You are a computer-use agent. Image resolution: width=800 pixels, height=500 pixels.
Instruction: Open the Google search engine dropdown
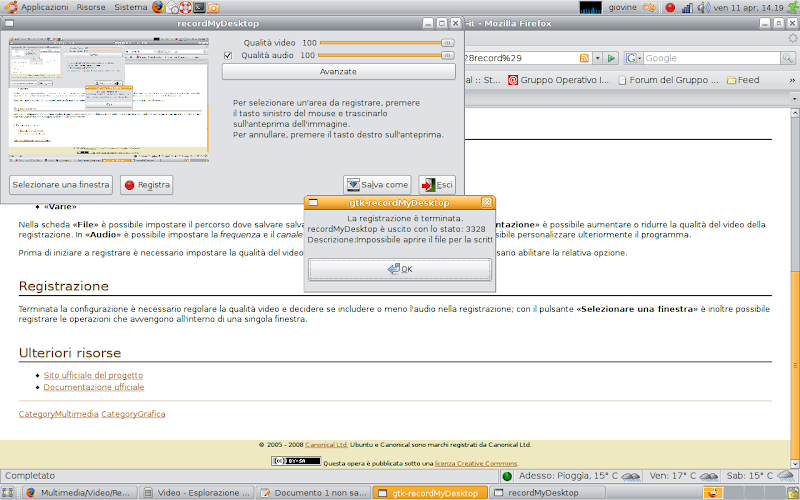point(633,58)
